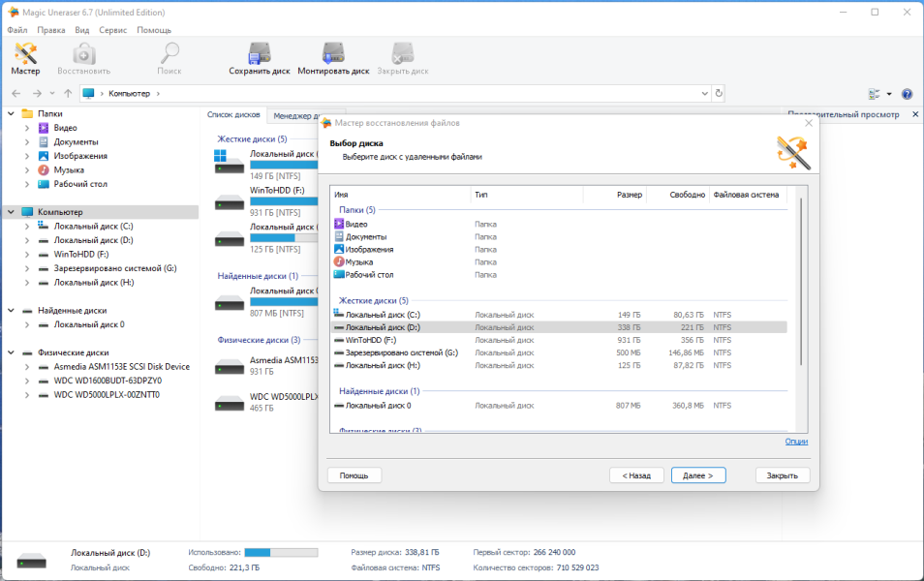Select Видео folder icon in wizard list
Screen dimensions: 924x581
339,224
